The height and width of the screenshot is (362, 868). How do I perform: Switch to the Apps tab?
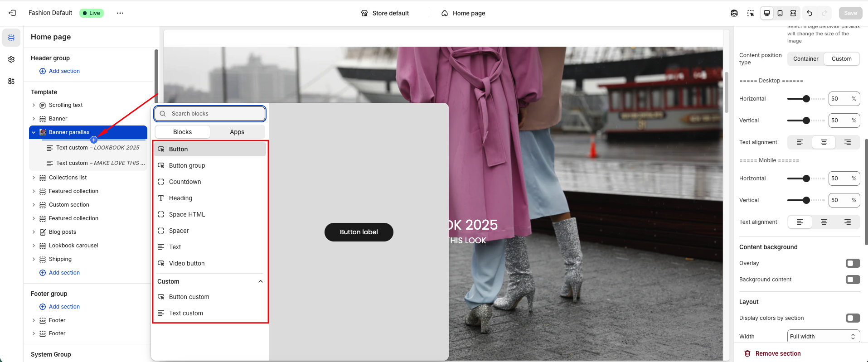pyautogui.click(x=237, y=132)
